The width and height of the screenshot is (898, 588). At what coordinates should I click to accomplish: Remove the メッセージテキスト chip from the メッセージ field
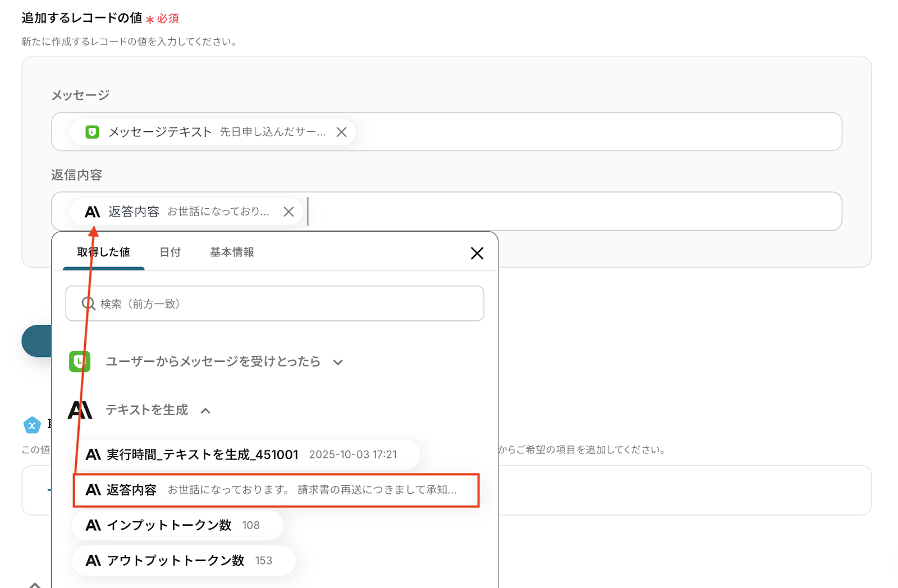[341, 132]
